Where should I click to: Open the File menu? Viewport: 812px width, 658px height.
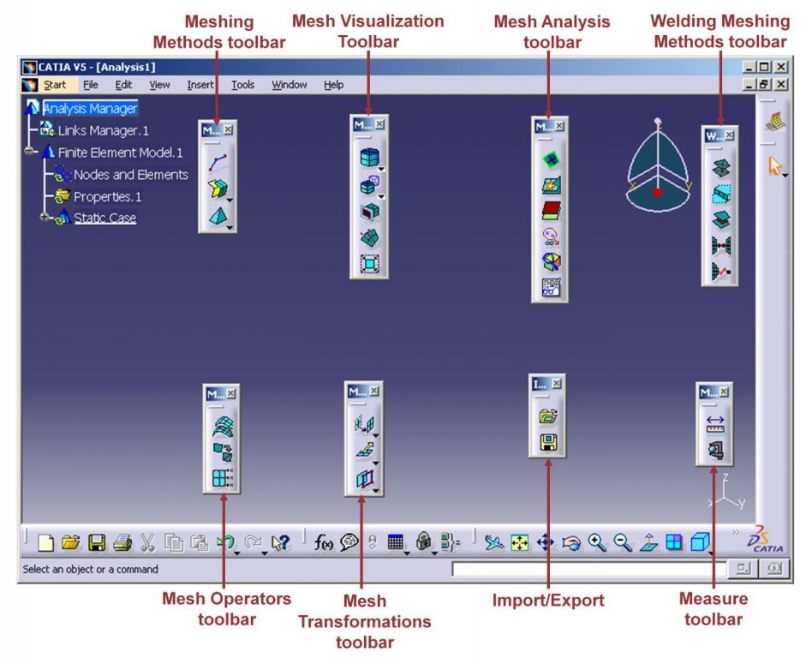91,85
